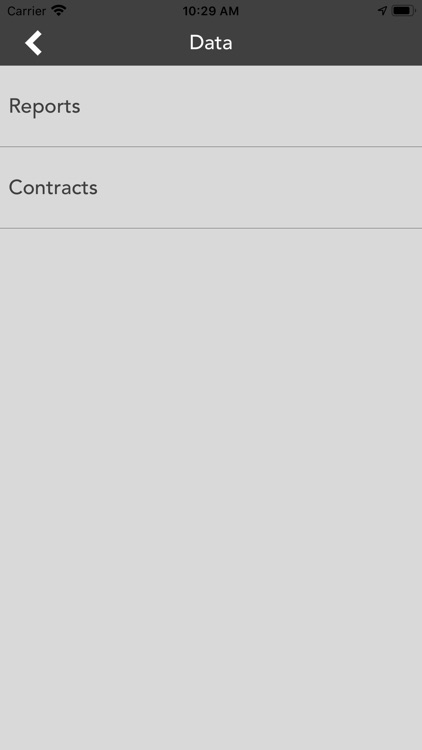Viewport: 422px width, 750px height.
Task: Tap the divider line under Contracts
Action: coord(211,229)
